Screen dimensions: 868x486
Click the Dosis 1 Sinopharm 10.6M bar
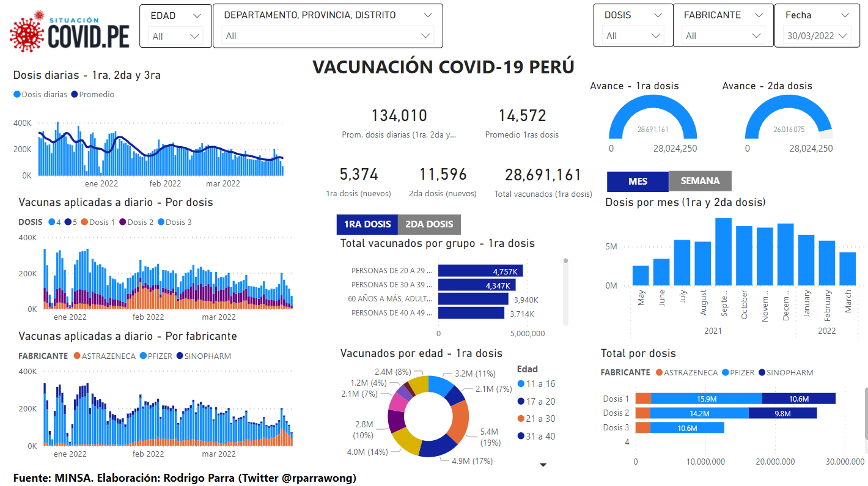[x=799, y=399]
